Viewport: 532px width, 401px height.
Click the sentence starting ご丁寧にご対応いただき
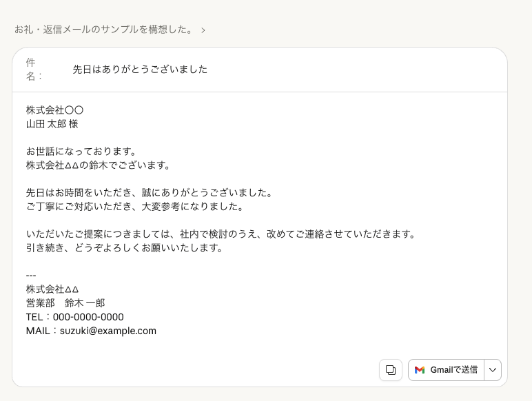[x=135, y=207]
